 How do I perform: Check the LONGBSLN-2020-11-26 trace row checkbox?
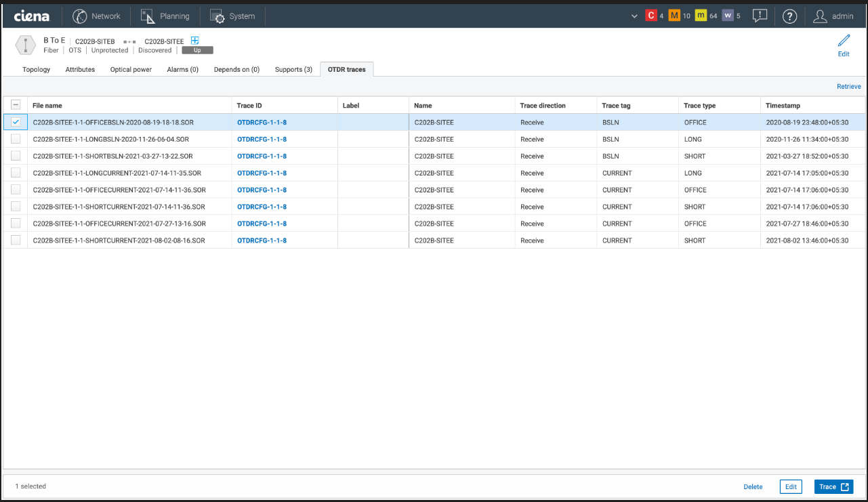(16, 139)
